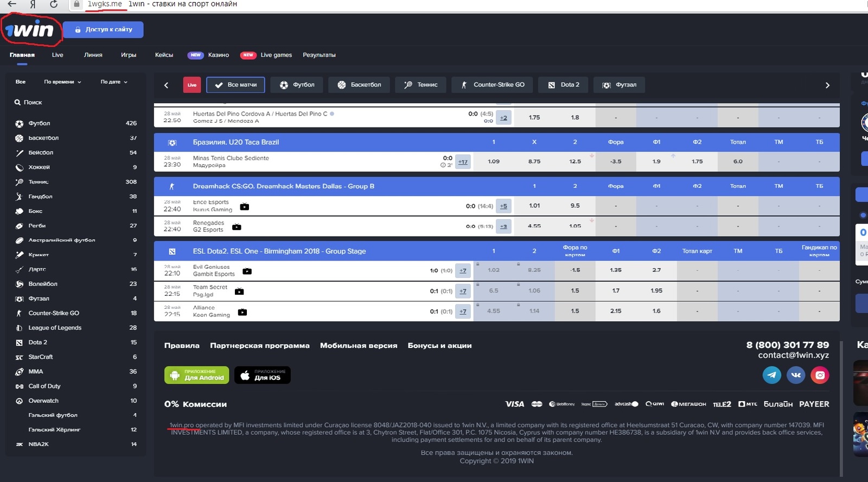Filter matches by Counter-Strike GO chip
The image size is (868, 482).
[493, 85]
